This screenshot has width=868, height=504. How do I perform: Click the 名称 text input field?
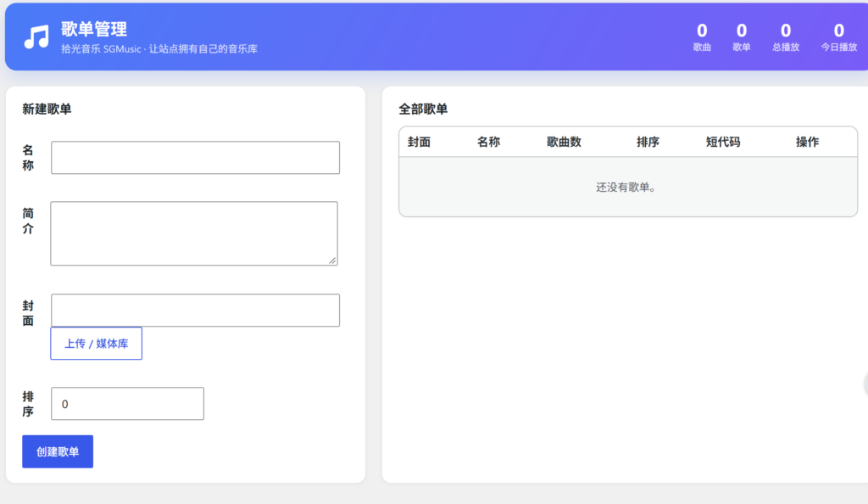point(196,157)
